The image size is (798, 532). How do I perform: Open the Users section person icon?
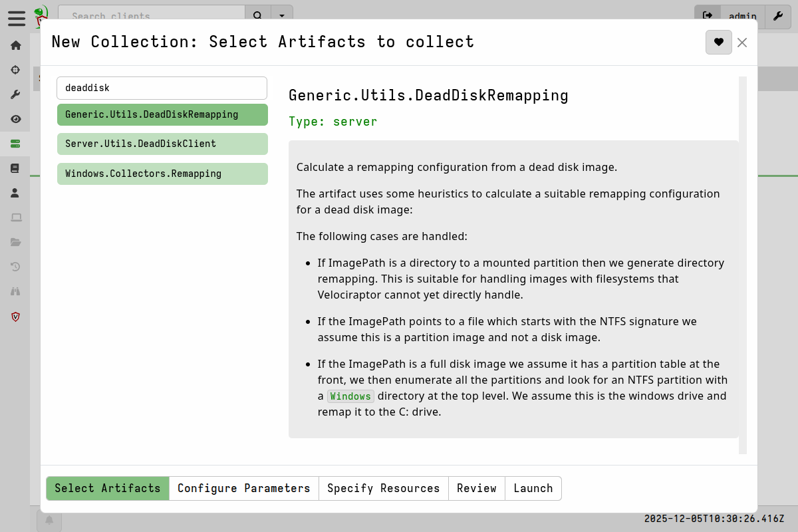(x=15, y=193)
